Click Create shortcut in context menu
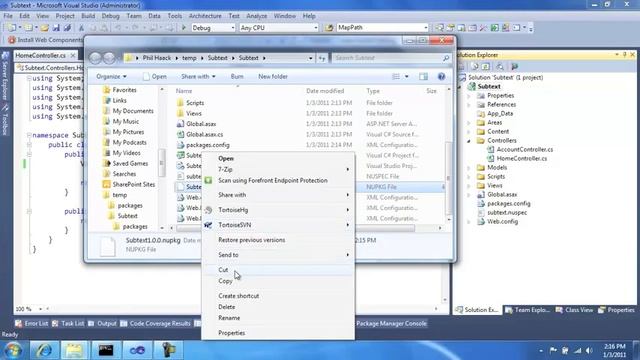 click(x=278, y=296)
